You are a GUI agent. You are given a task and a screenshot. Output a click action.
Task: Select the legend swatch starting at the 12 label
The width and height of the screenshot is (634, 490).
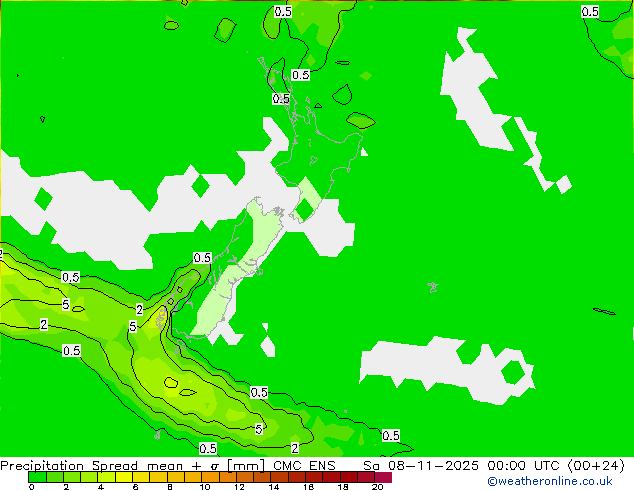click(245, 477)
